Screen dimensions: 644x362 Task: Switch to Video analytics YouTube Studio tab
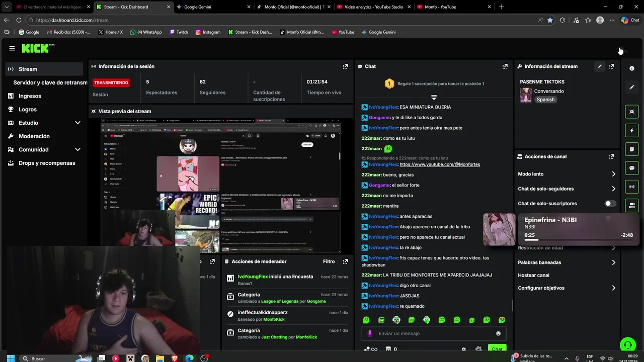click(373, 7)
